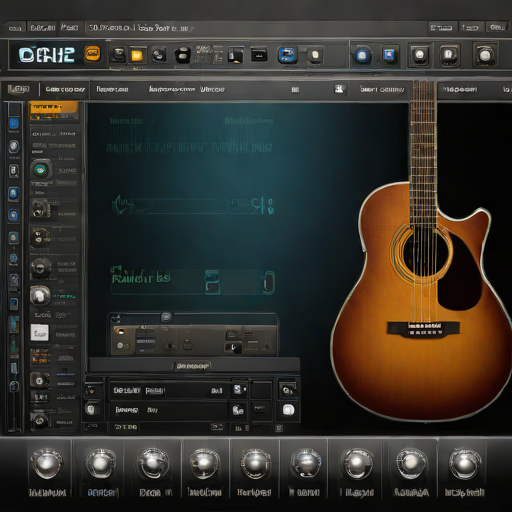Click the rightmost button in the top menu bar
The width and height of the screenshot is (512, 512).
click(497, 27)
